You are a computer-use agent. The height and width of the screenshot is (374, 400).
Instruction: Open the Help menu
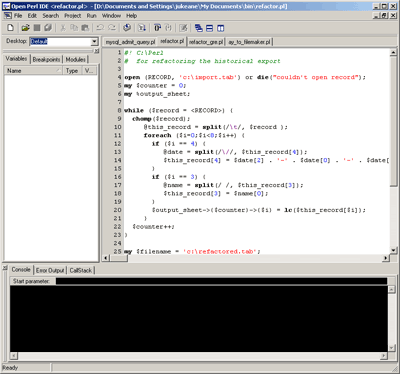131,16
